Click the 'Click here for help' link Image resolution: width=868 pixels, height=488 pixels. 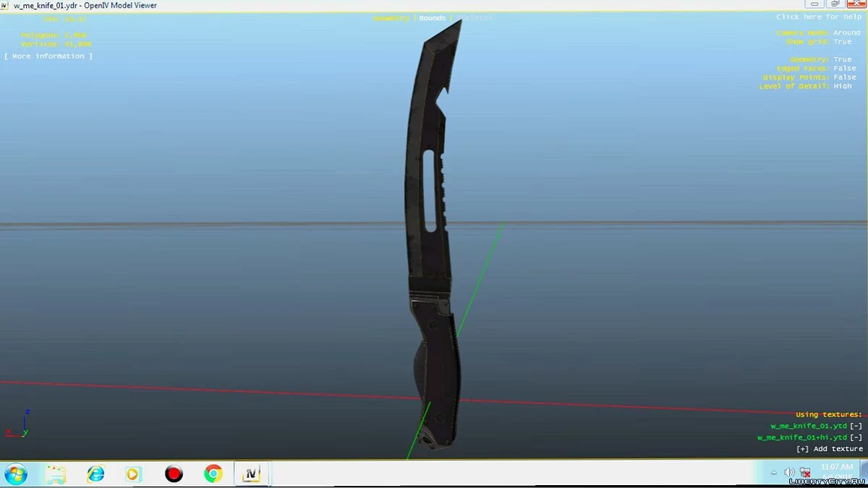click(x=818, y=17)
